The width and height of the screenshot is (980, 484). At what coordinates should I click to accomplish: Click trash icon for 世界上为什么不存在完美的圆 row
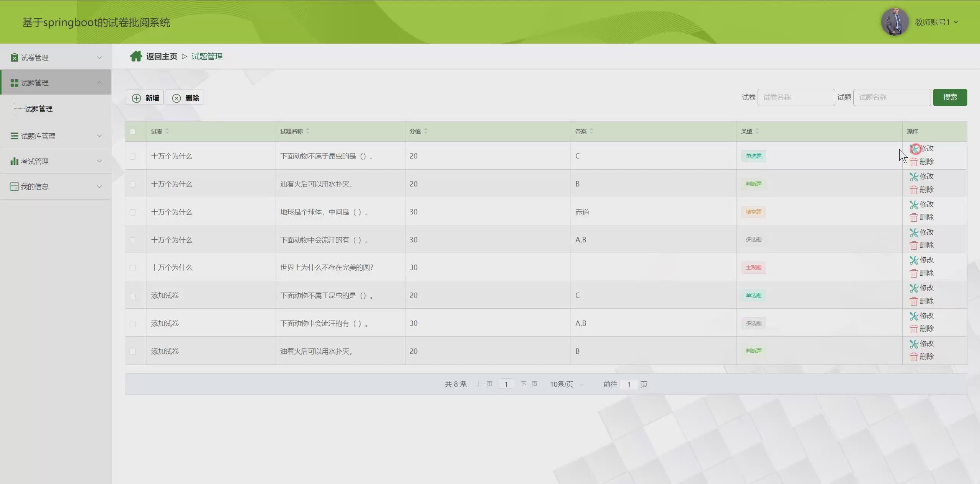tap(914, 273)
